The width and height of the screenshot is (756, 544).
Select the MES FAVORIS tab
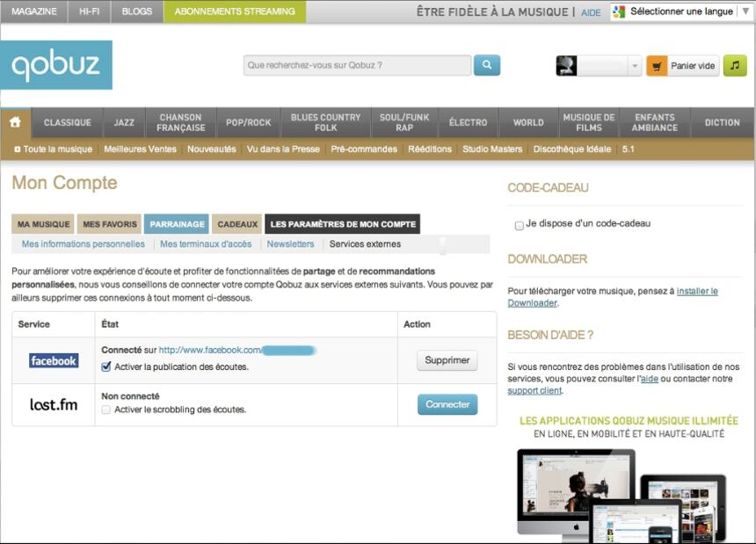[x=110, y=224]
